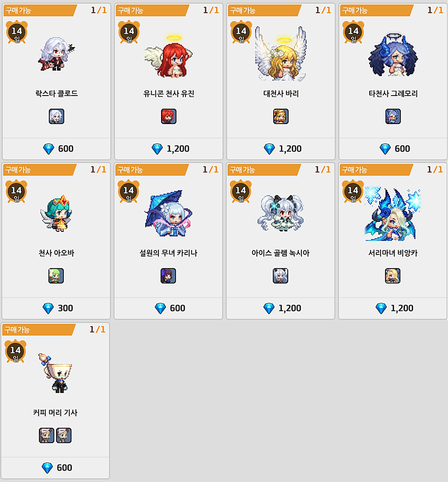
Task: Click the second 커피 머리 기사 portrait icon
Action: click(x=64, y=435)
